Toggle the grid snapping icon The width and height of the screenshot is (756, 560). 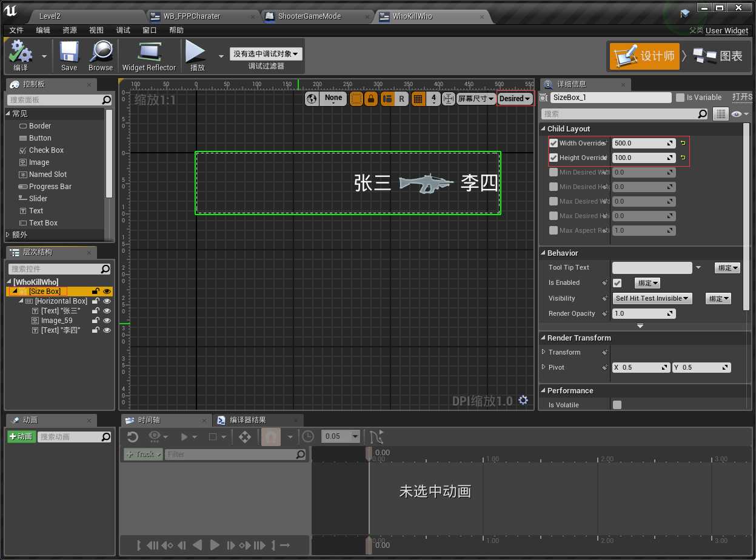pos(418,99)
